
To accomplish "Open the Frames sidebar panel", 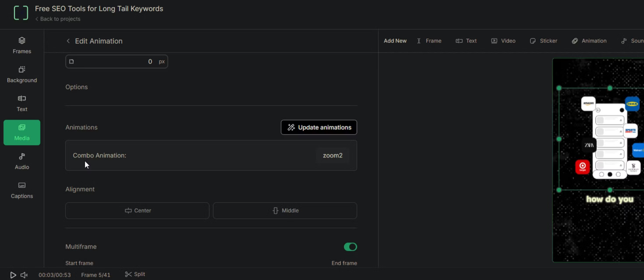I will click(x=22, y=45).
